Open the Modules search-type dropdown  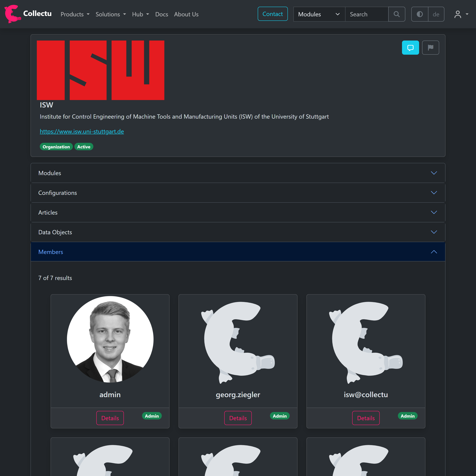pos(319,14)
